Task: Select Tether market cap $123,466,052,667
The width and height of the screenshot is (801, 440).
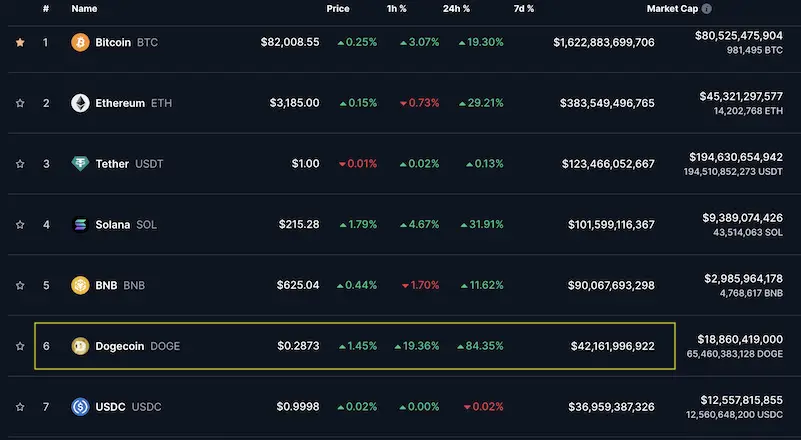Action: click(x=608, y=164)
